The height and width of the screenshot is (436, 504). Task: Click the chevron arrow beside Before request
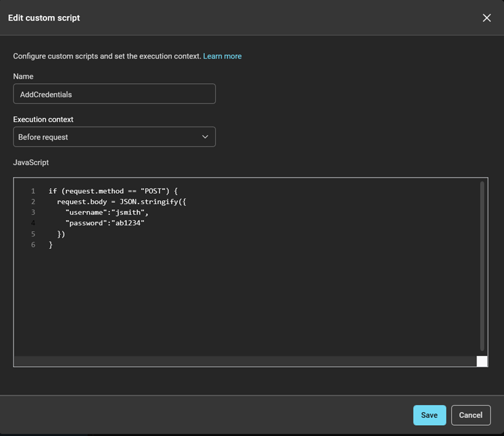[205, 137]
